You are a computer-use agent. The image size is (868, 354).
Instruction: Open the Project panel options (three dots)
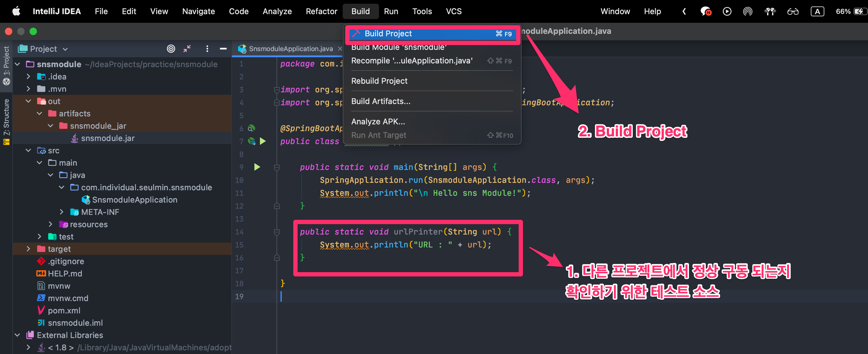[207, 49]
